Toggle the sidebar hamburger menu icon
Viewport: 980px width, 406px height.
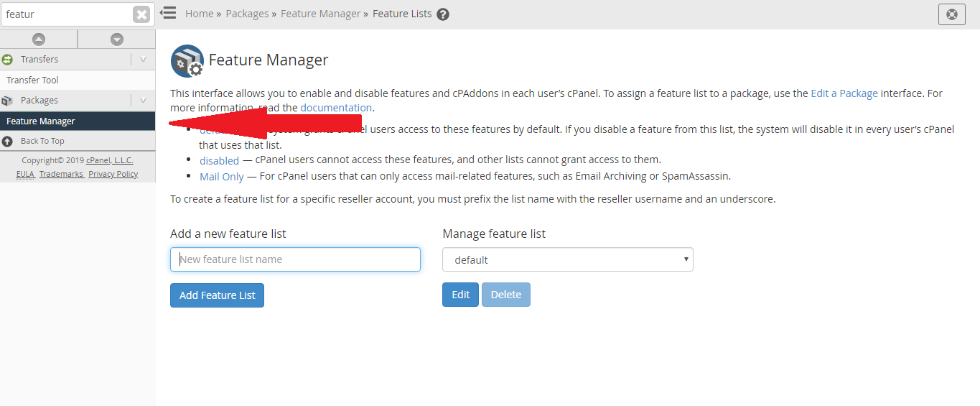(169, 13)
